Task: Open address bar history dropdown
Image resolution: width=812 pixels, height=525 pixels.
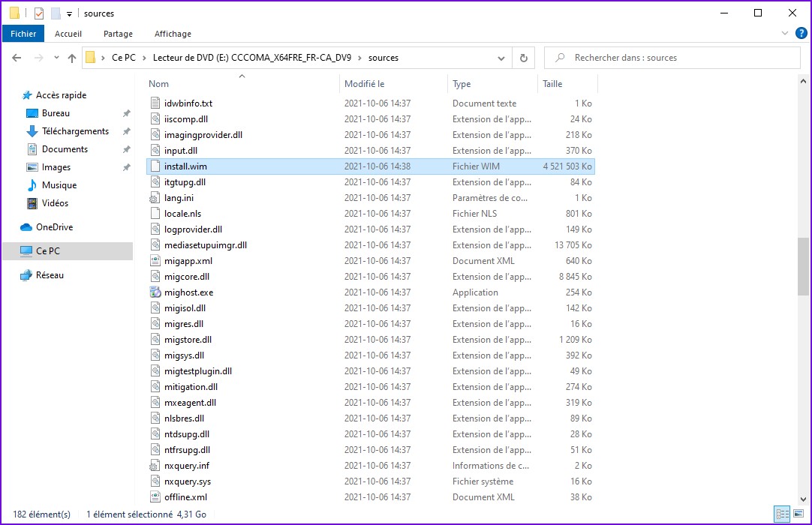Action: tap(501, 58)
